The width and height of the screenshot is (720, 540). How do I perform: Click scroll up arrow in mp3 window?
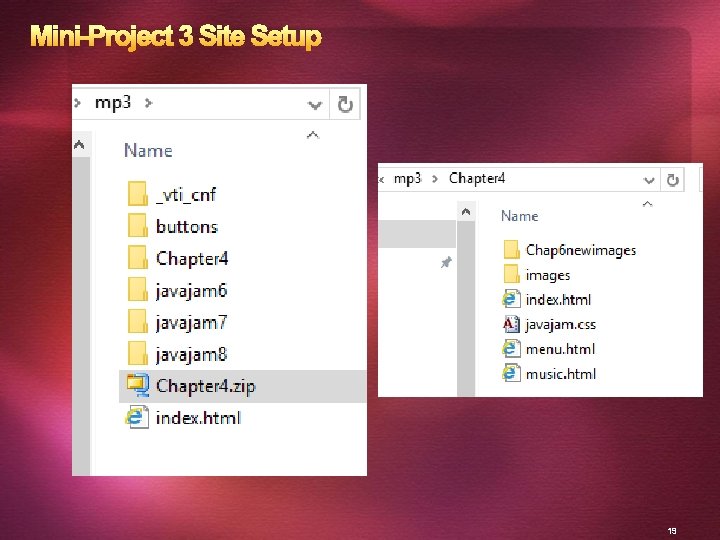tap(79, 145)
